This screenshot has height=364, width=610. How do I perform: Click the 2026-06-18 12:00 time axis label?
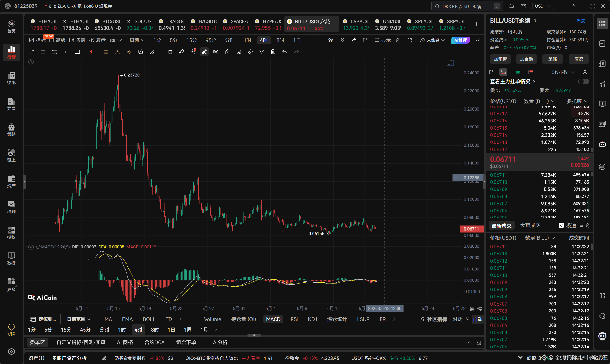coord(384,309)
